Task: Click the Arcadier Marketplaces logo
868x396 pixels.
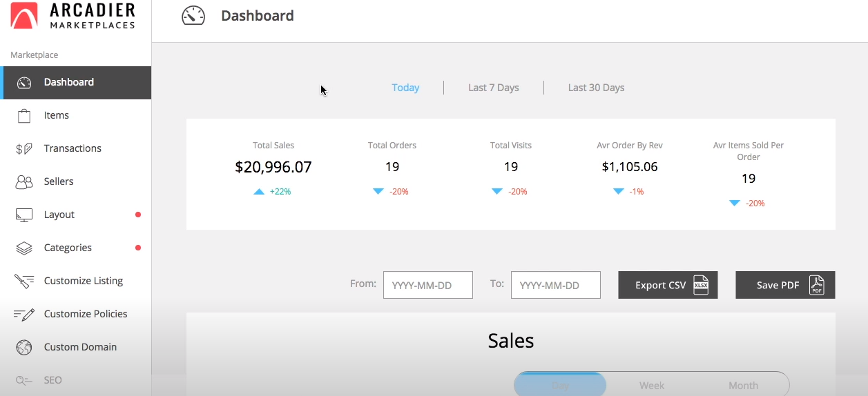Action: point(73,15)
